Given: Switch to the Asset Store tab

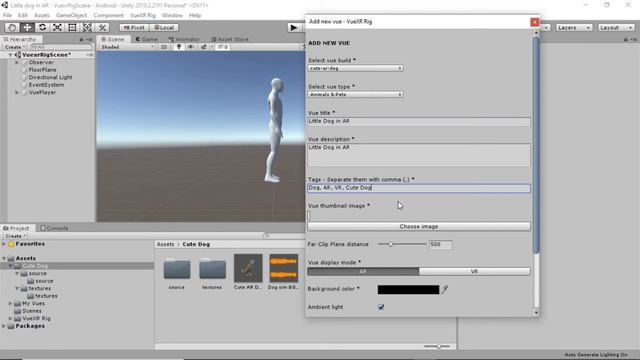Looking at the screenshot, I should (x=230, y=39).
